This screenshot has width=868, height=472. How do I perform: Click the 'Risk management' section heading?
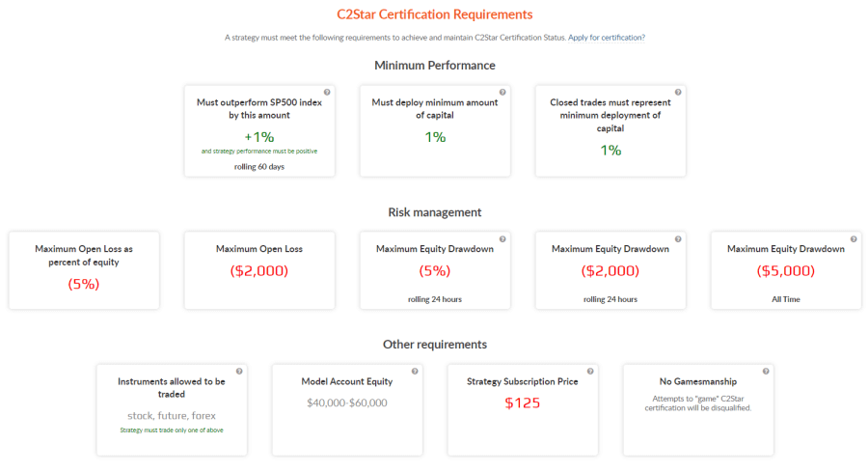click(435, 212)
